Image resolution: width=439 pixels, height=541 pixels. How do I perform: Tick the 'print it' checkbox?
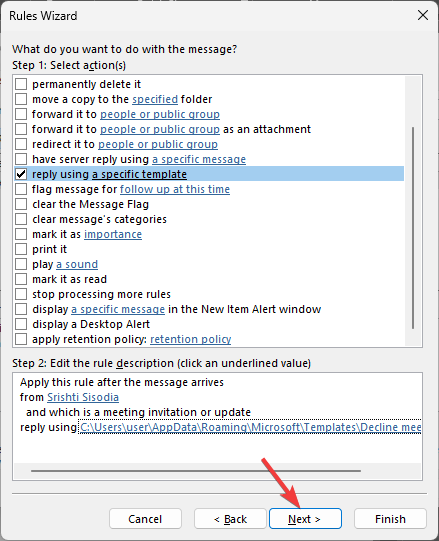click(21, 249)
